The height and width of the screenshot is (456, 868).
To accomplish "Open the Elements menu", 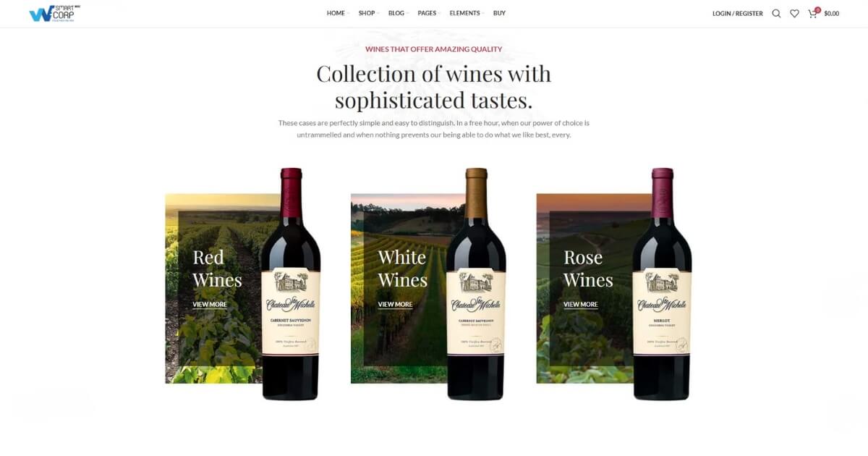I will [x=467, y=13].
